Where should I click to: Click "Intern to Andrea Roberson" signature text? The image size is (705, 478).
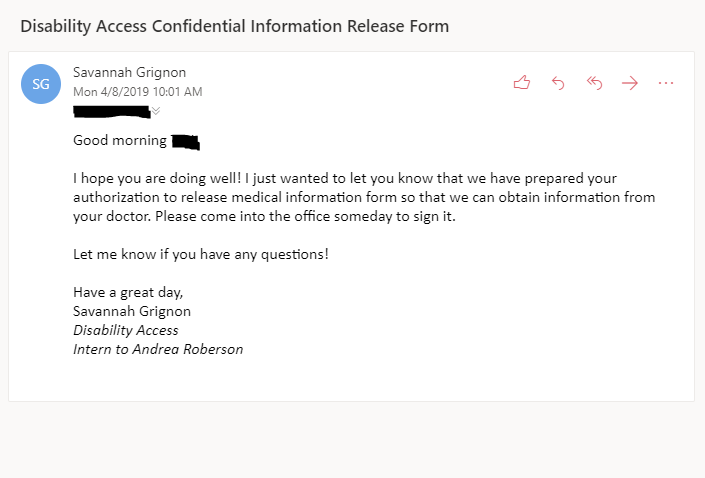[x=158, y=349]
